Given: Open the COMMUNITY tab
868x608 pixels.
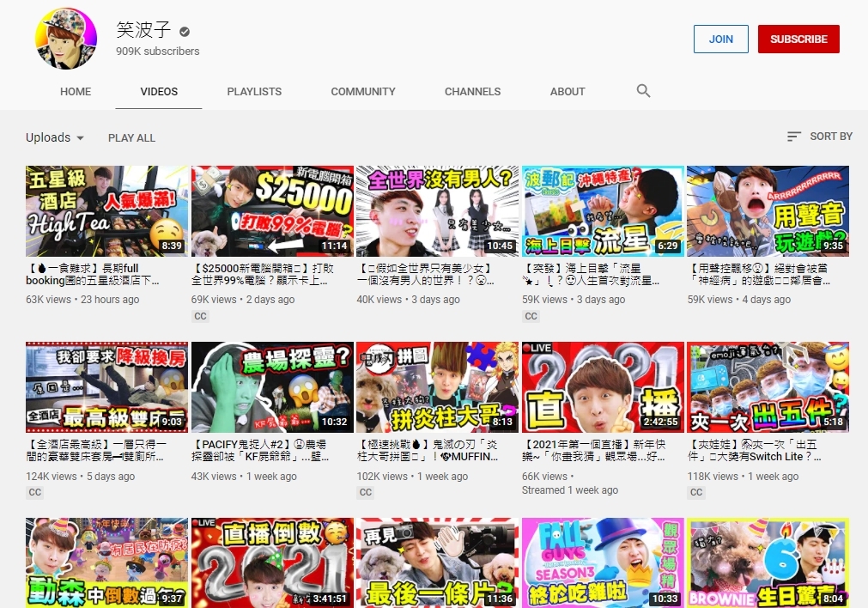Looking at the screenshot, I should (x=363, y=91).
